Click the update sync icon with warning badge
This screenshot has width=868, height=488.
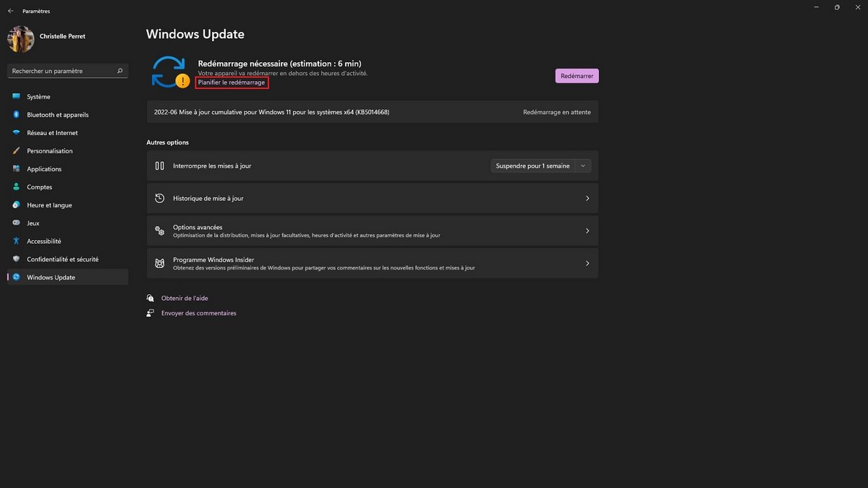(x=169, y=72)
